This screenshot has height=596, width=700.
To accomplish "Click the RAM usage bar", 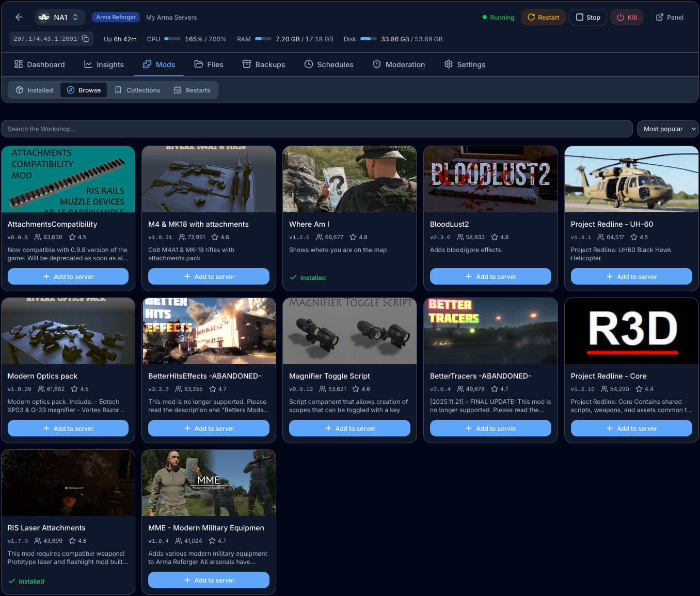I will (x=263, y=39).
